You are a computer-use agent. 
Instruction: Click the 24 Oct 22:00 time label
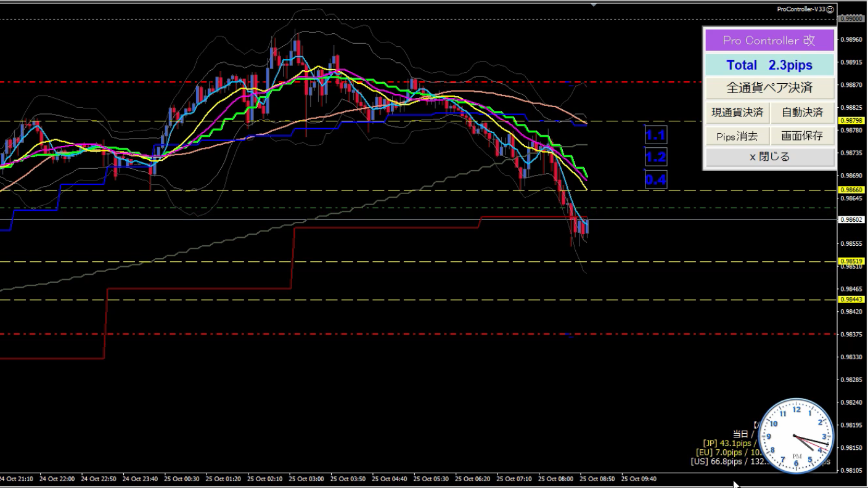pyautogui.click(x=57, y=479)
